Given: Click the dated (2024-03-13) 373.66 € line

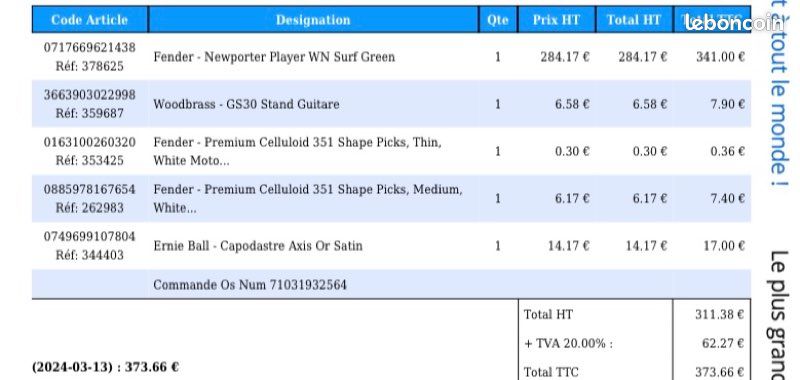Looking at the screenshot, I should [x=106, y=367].
